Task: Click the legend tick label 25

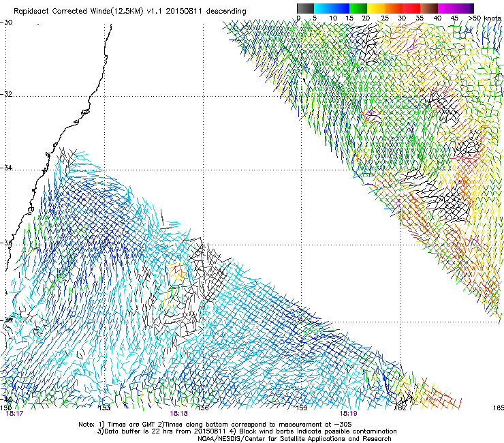Action: (385, 18)
